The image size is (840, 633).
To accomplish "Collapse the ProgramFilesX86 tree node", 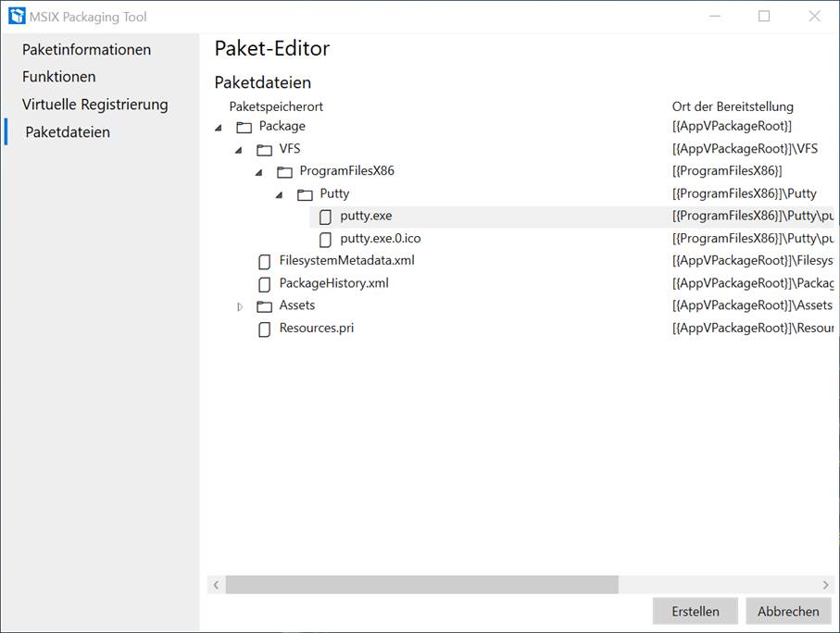I will 259,172.
